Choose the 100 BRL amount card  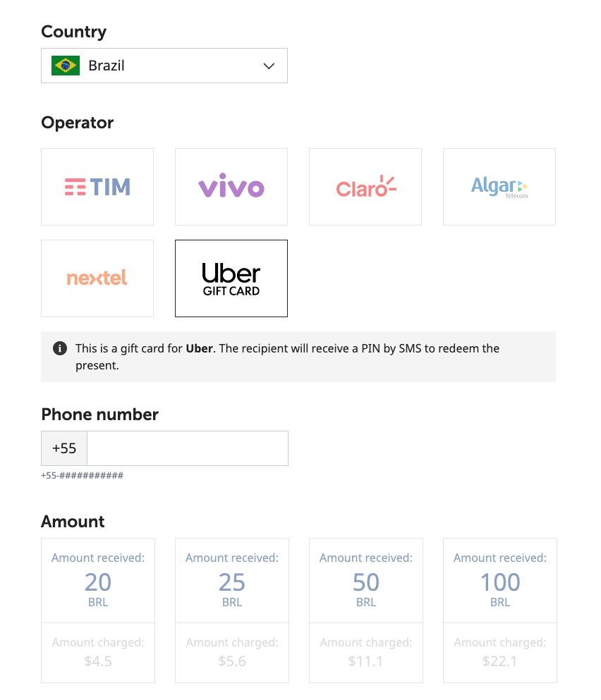500,580
